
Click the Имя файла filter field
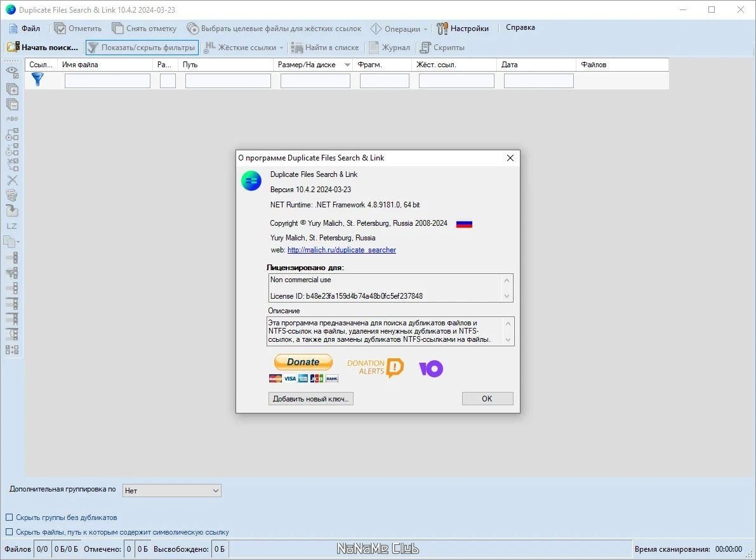[107, 81]
